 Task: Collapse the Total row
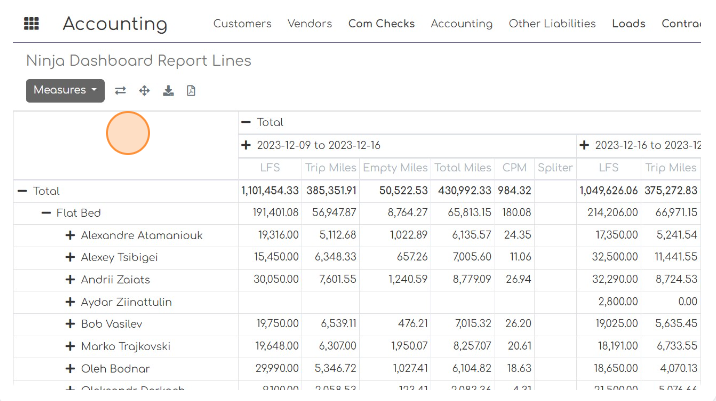click(22, 191)
